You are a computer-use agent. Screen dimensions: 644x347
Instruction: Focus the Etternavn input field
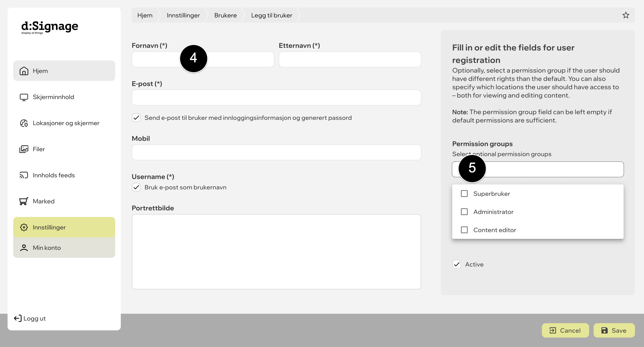(350, 59)
